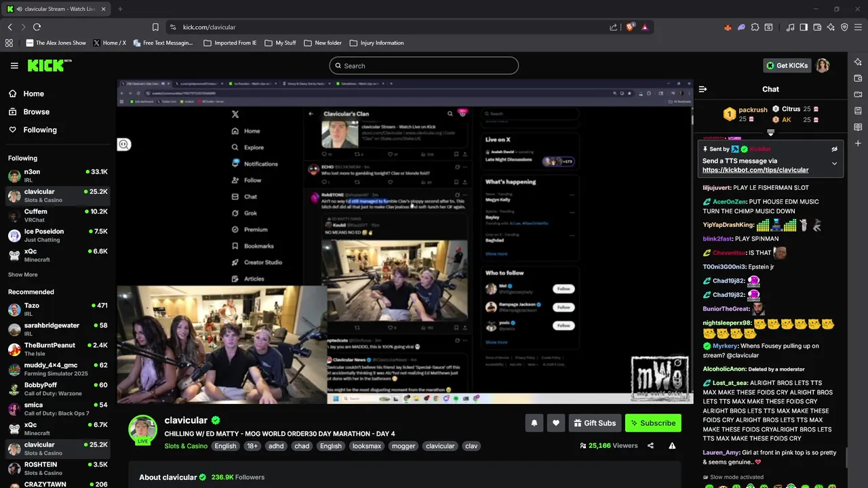Image resolution: width=868 pixels, height=488 pixels.
Task: Open Ice Poseidon channel in Following list
Action: click(58, 235)
